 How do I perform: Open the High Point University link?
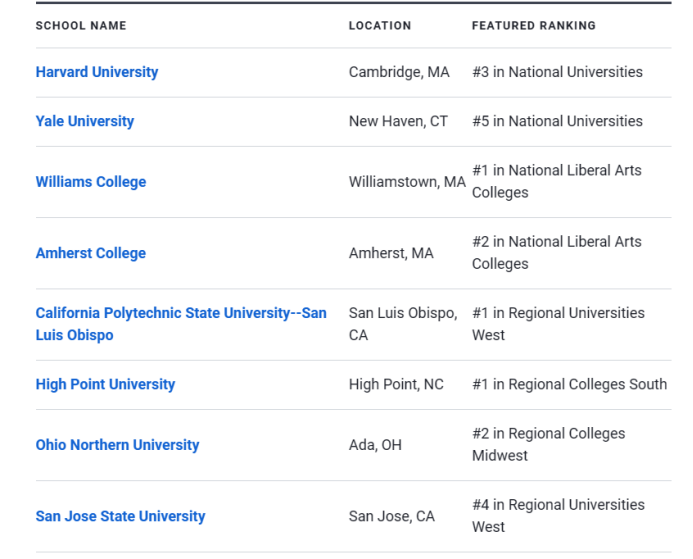pyautogui.click(x=105, y=384)
